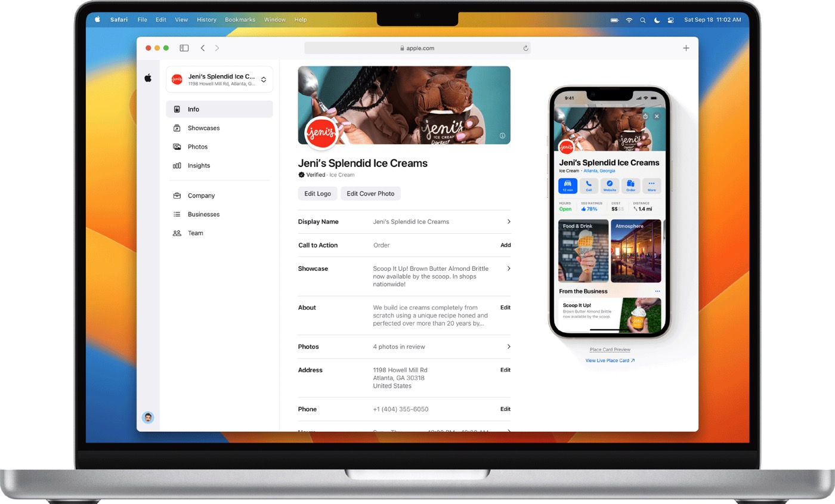This screenshot has width=835, height=504.
Task: Toggle Focus moon icon in menu bar
Action: [657, 20]
